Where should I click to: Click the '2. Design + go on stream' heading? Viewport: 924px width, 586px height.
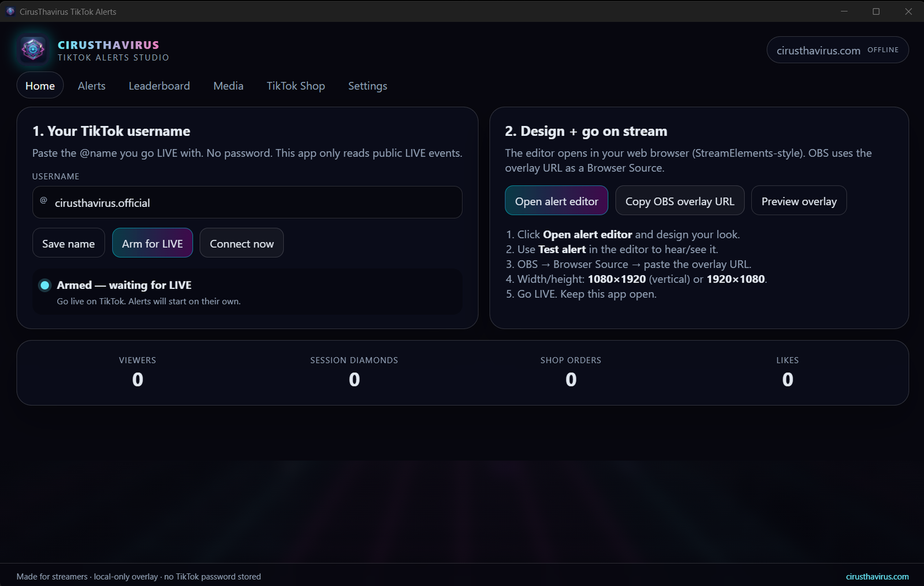click(586, 131)
